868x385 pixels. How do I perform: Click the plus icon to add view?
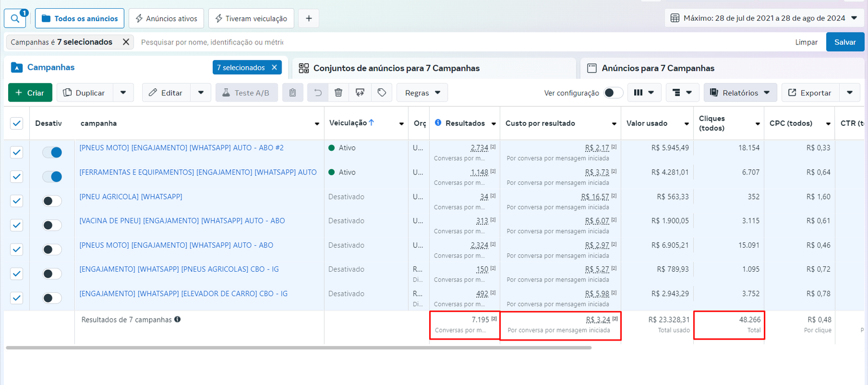(x=309, y=18)
